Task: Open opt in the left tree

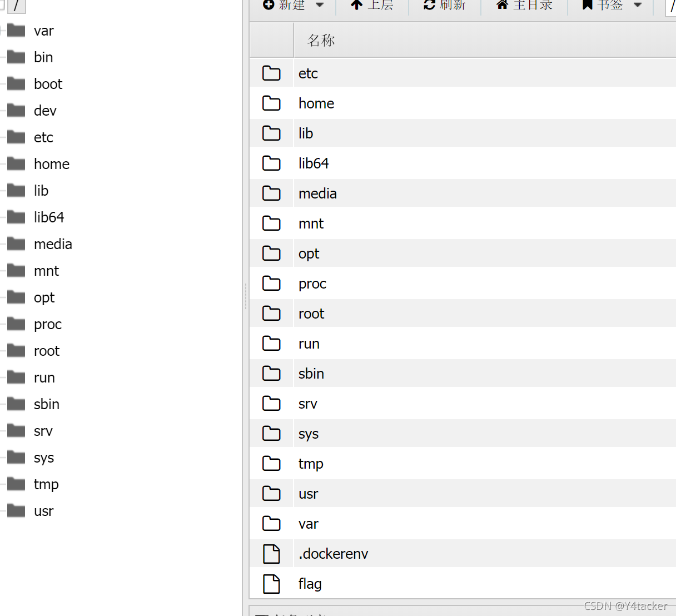Action: (x=44, y=297)
